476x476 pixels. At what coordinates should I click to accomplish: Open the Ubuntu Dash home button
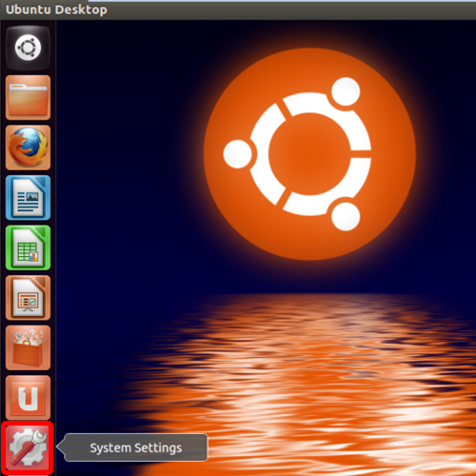(28, 48)
